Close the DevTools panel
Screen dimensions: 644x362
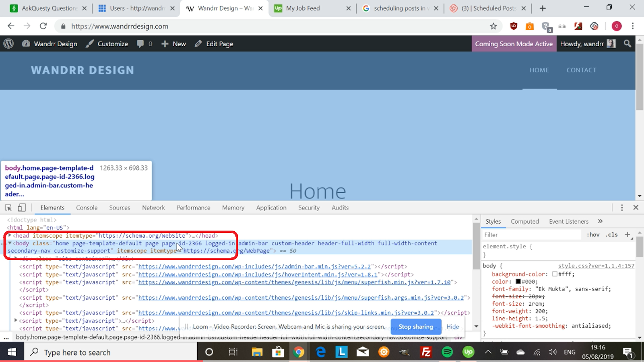(x=636, y=208)
